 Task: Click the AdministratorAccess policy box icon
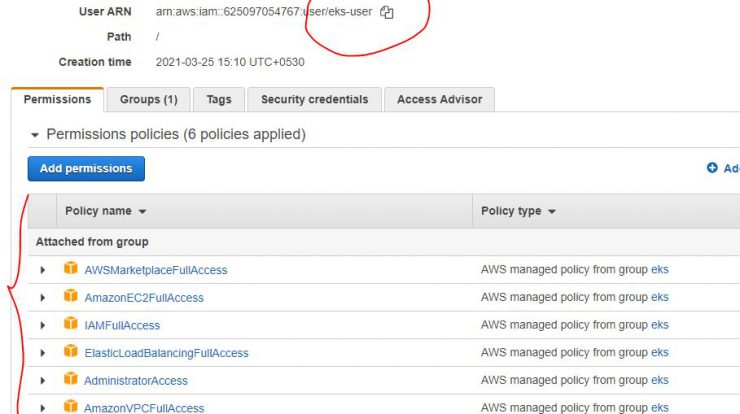click(71, 379)
